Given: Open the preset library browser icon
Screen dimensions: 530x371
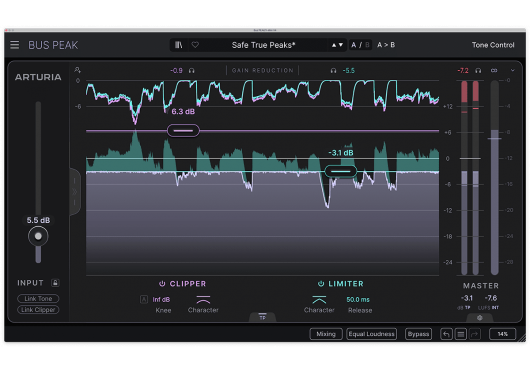Looking at the screenshot, I should point(178,45).
